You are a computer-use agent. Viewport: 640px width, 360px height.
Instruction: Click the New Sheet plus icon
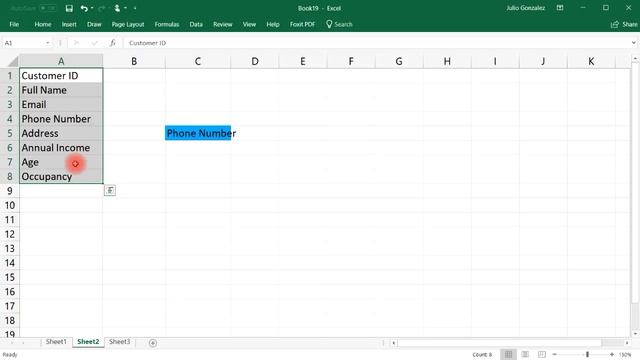(x=153, y=343)
